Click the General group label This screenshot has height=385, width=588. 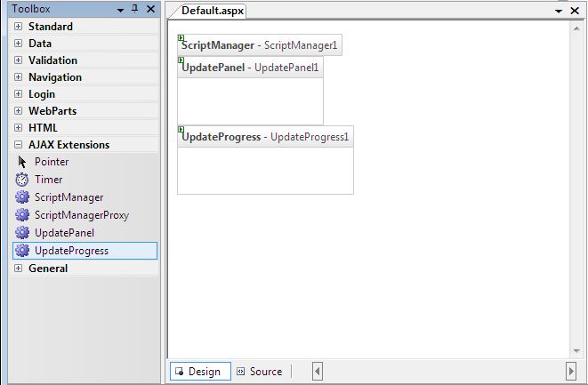(x=48, y=269)
